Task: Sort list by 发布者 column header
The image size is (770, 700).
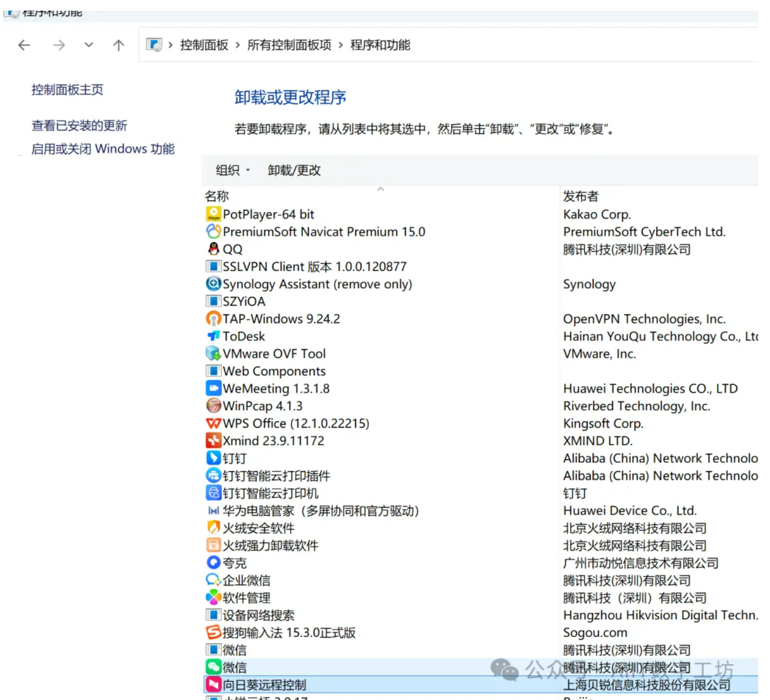Action: (580, 196)
